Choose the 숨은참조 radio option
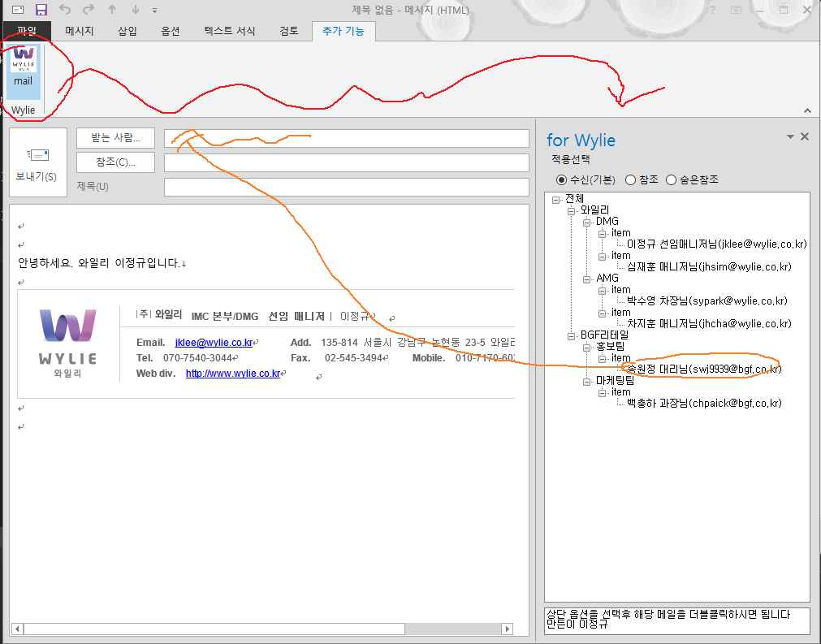 (x=671, y=179)
